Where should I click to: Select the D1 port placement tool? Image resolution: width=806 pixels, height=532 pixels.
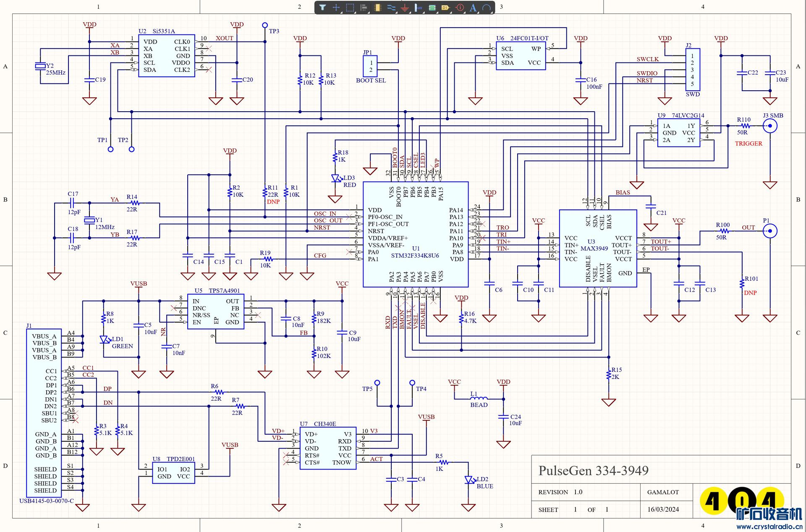(445, 8)
